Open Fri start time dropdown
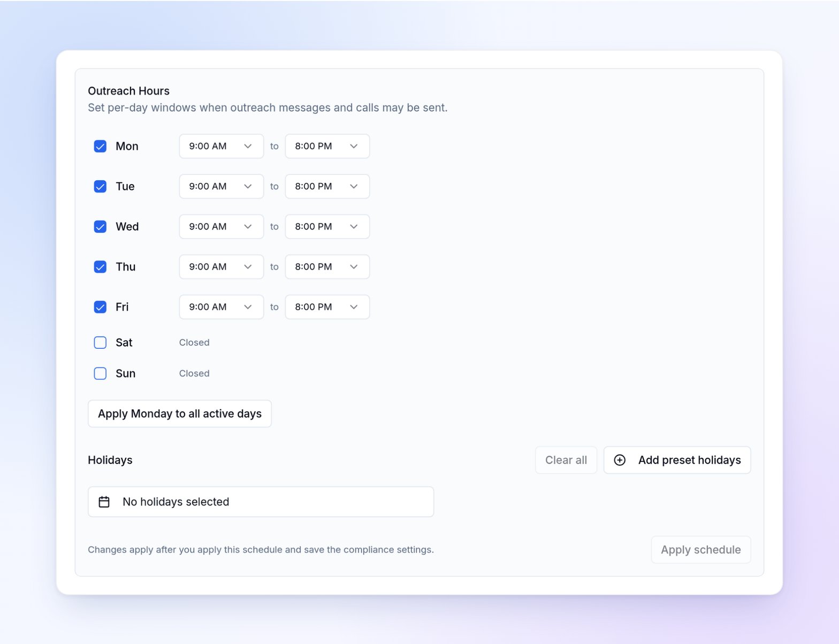 [221, 306]
